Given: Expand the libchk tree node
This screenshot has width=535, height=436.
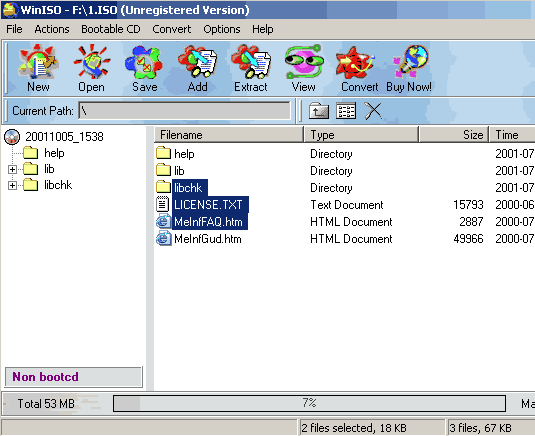Looking at the screenshot, I should [12, 185].
